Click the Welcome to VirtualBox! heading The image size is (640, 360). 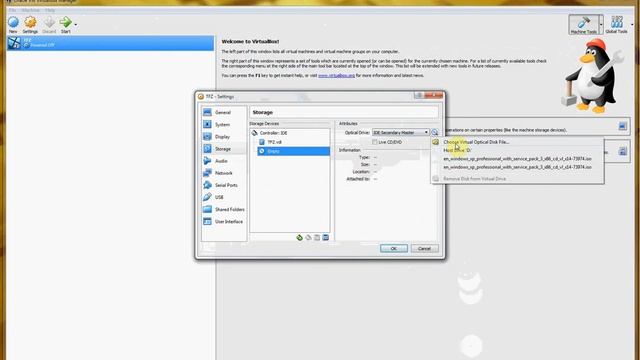tap(250, 42)
